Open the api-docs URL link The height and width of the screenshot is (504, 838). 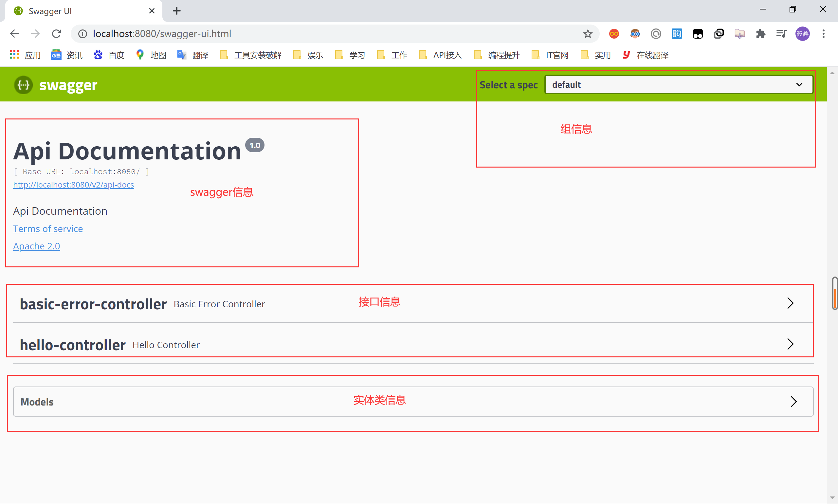click(x=73, y=185)
